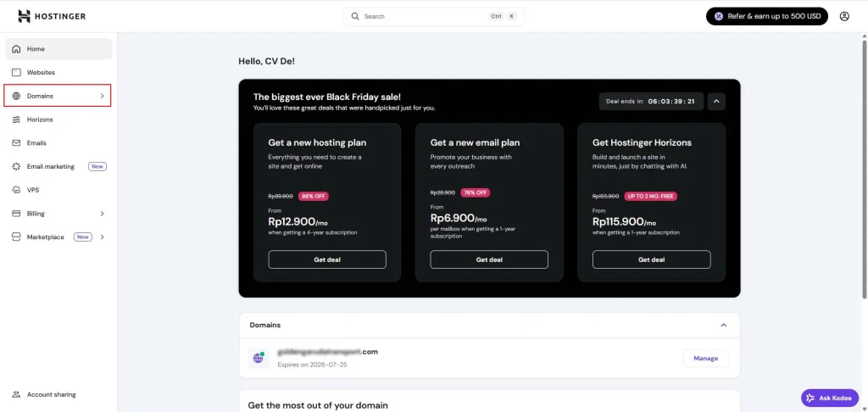Click the Horizons icon in sidebar
This screenshot has width=868, height=412.
pos(16,120)
